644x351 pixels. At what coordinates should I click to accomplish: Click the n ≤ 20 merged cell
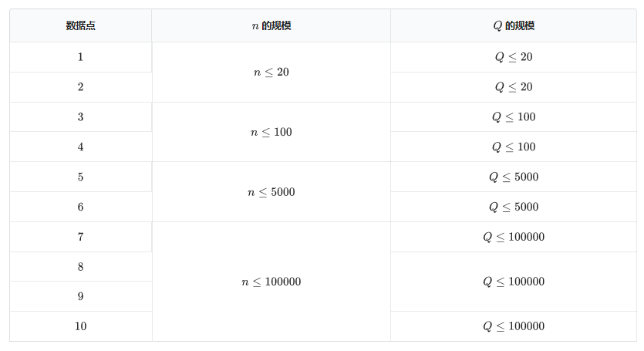[x=271, y=72]
